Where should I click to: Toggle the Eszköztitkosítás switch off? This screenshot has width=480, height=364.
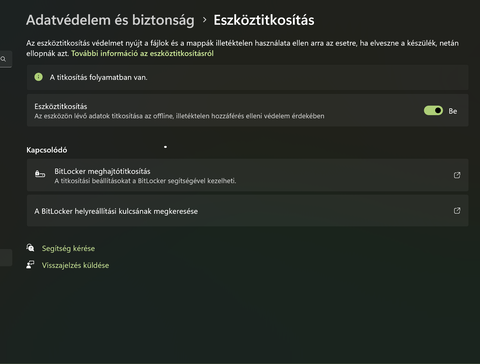coord(433,111)
